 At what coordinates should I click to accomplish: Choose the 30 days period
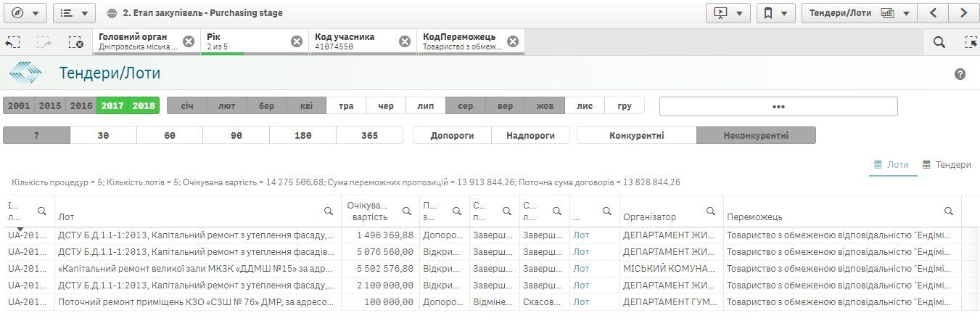pos(103,135)
